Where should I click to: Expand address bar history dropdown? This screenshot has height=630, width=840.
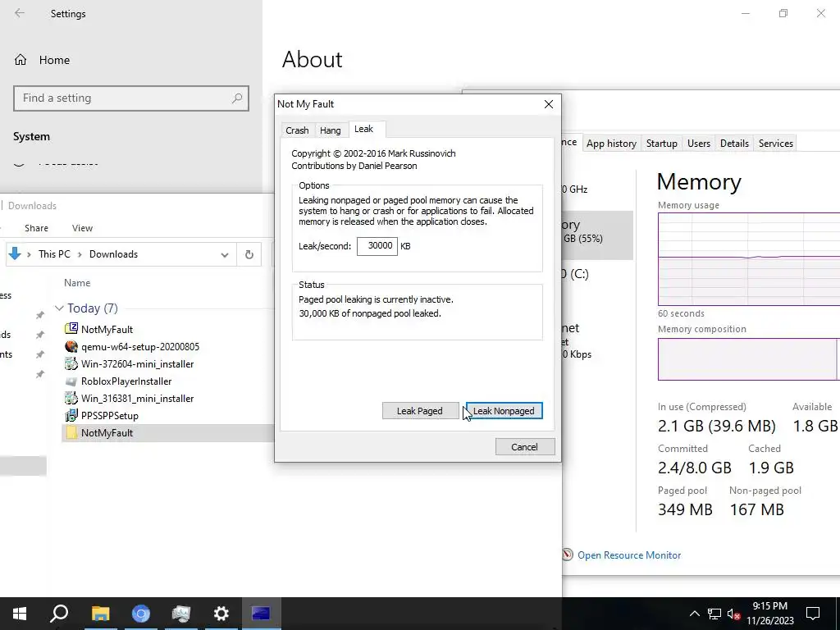pos(225,255)
